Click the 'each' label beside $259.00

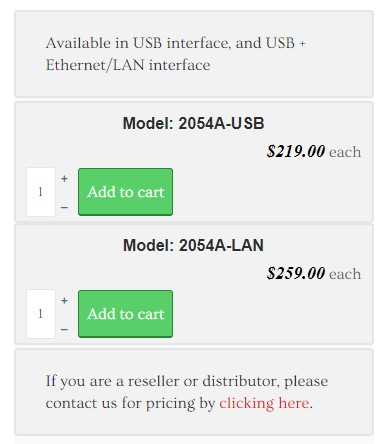[x=345, y=274]
